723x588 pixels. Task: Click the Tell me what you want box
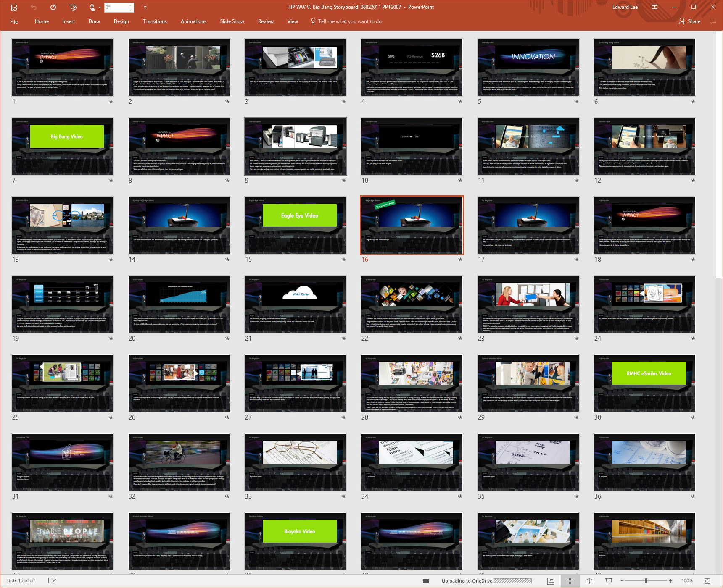pos(349,21)
